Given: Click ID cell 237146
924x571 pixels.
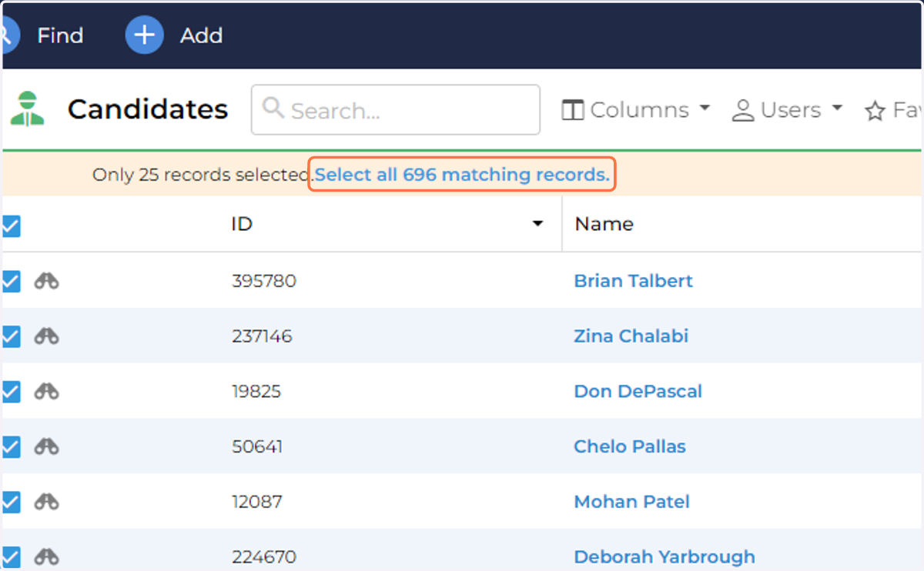Looking at the screenshot, I should (x=262, y=336).
